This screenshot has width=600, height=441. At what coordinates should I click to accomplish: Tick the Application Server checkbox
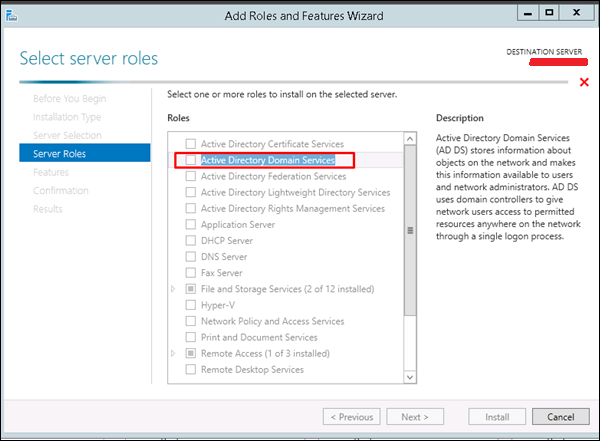[x=191, y=224]
